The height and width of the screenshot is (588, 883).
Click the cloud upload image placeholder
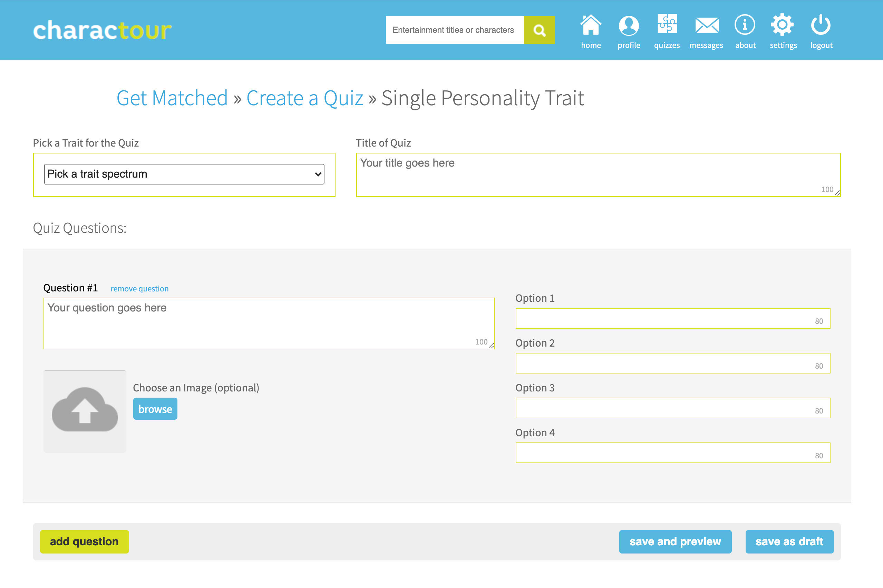click(85, 412)
